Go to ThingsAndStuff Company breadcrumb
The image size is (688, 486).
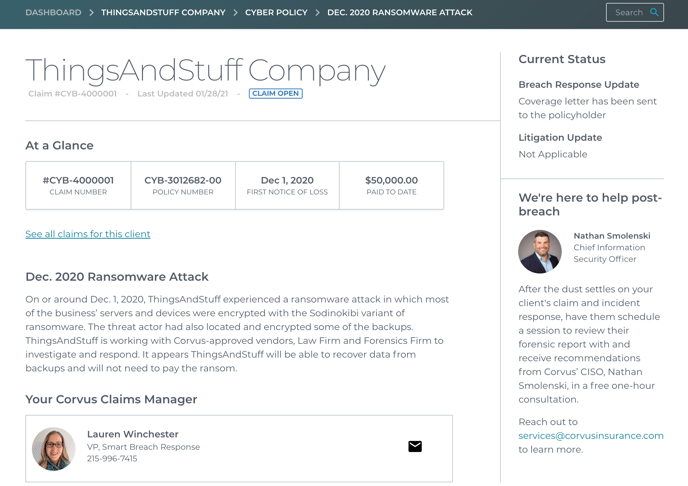pyautogui.click(x=163, y=12)
